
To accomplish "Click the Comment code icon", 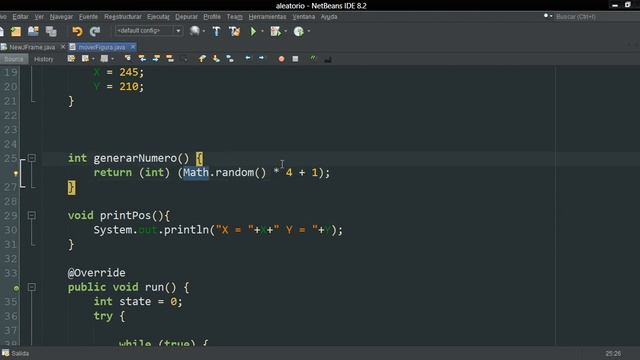I will point(313,59).
